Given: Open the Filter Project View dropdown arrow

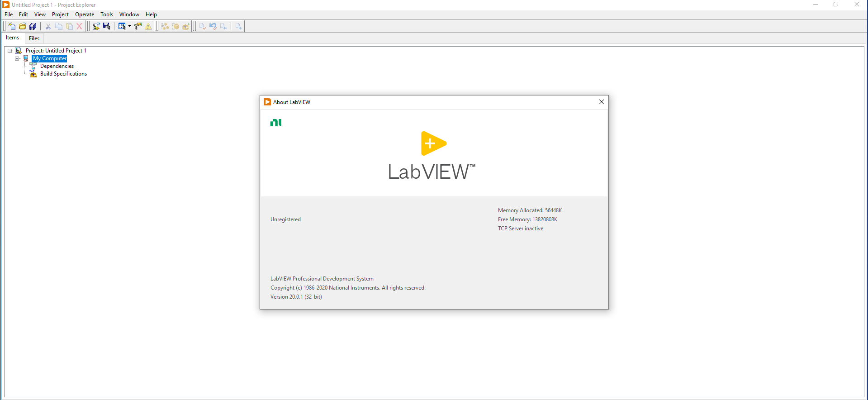Looking at the screenshot, I should (x=129, y=26).
